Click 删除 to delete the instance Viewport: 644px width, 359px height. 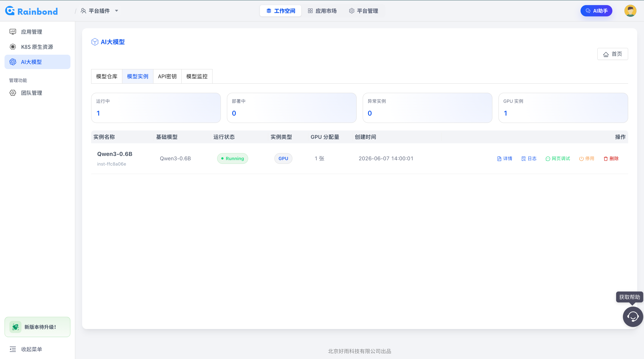(x=611, y=158)
